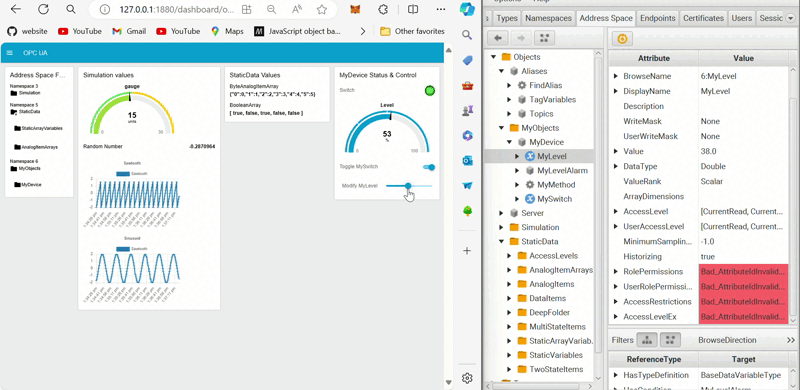This screenshot has height=390, width=800.
Task: Navigate back in the address space tree
Action: 498,38
